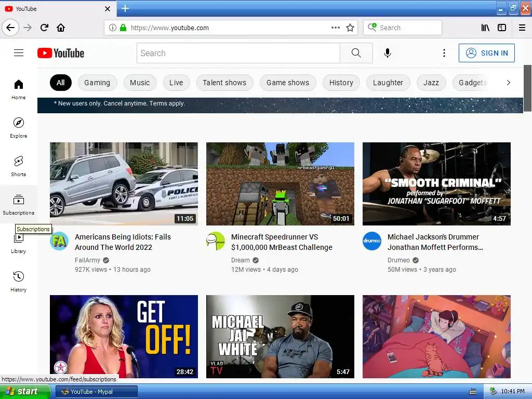Open the lofi girl sleeping thumbnail
The height and width of the screenshot is (399, 532).
pos(436,336)
